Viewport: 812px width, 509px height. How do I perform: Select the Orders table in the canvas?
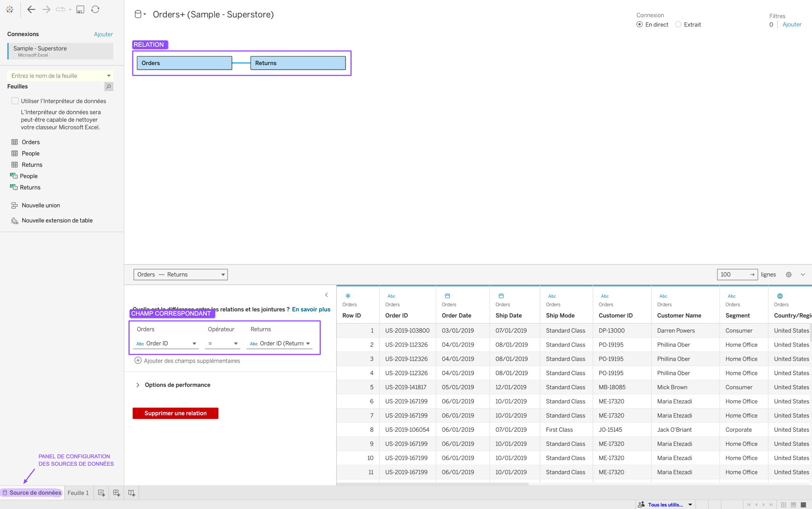[x=184, y=63]
